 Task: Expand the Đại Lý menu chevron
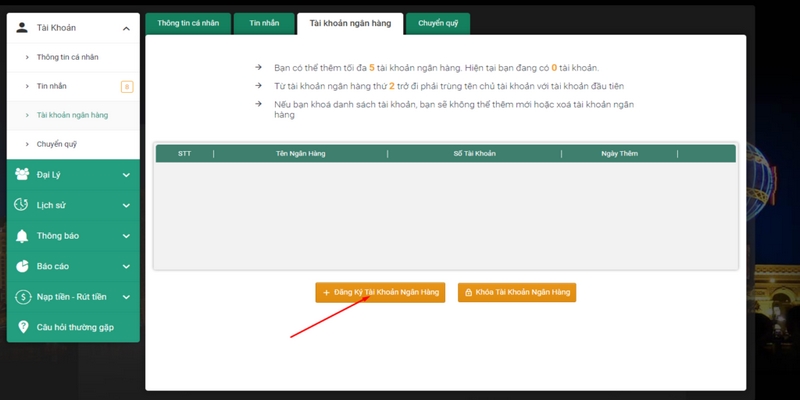pos(126,175)
